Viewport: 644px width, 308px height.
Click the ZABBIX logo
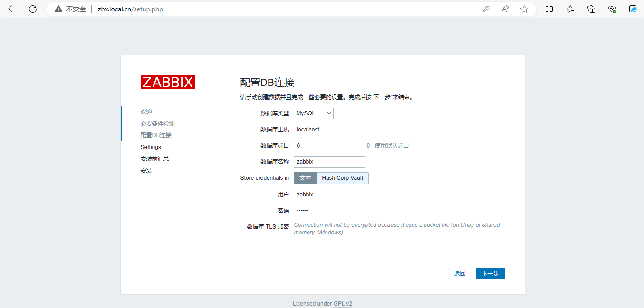[x=167, y=82]
